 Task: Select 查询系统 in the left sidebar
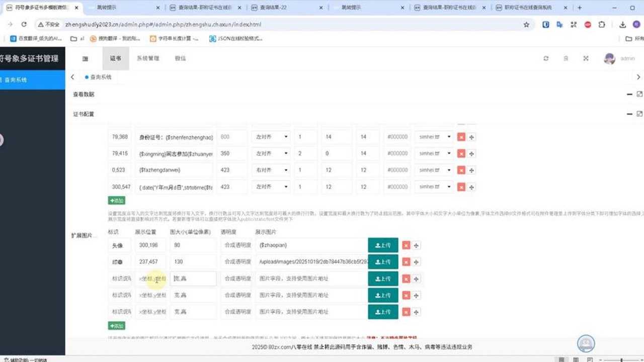[33, 79]
